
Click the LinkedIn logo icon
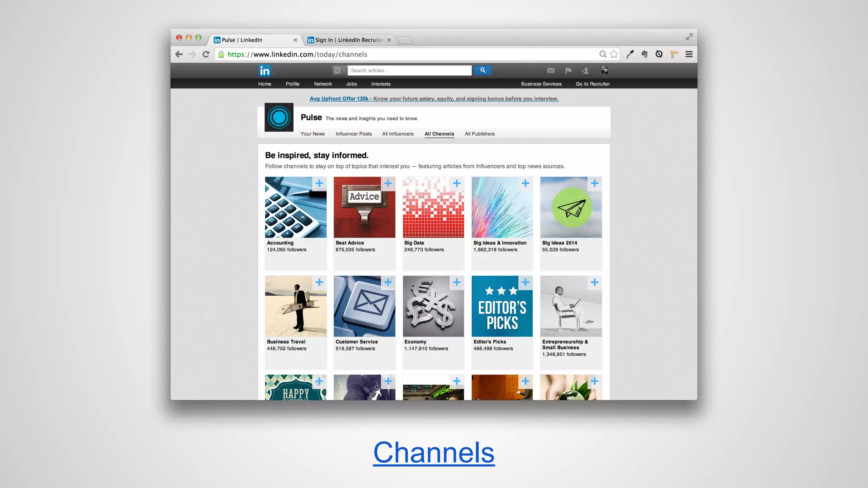265,70
